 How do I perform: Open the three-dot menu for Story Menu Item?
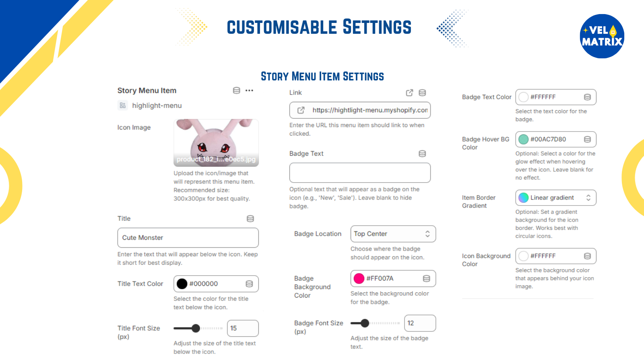click(x=250, y=90)
